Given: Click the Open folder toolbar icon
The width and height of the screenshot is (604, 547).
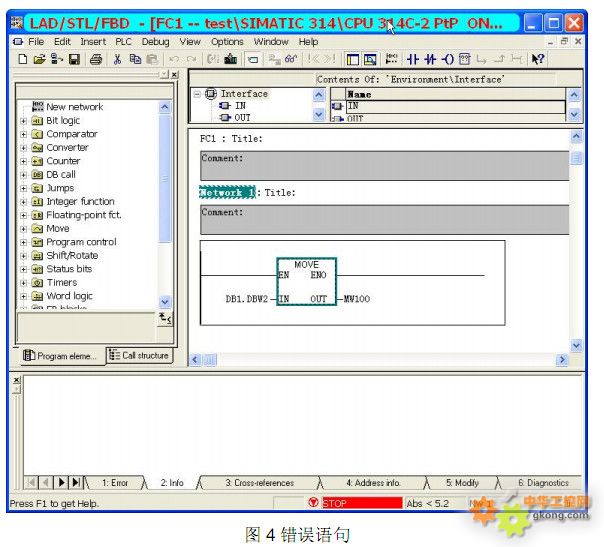Looking at the screenshot, I should coord(39,59).
